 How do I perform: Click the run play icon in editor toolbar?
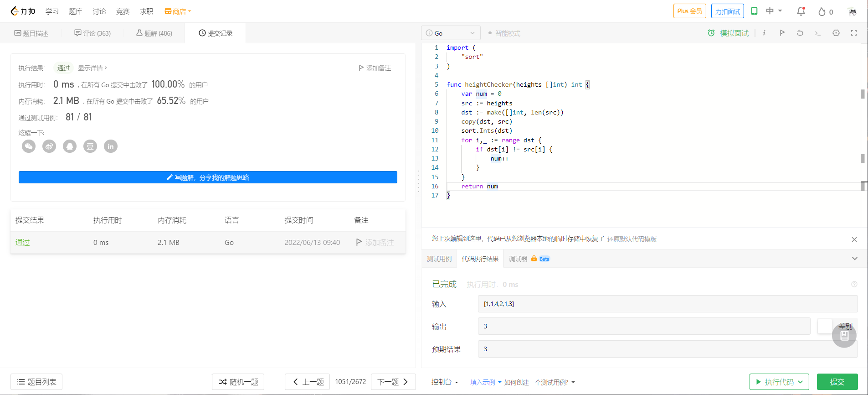click(782, 33)
